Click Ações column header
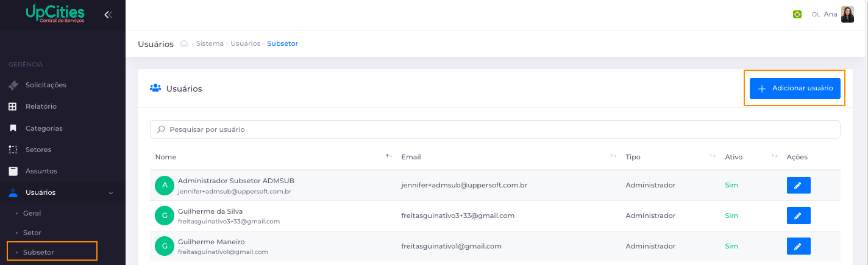Viewport: 868px width, 265px height. point(797,157)
